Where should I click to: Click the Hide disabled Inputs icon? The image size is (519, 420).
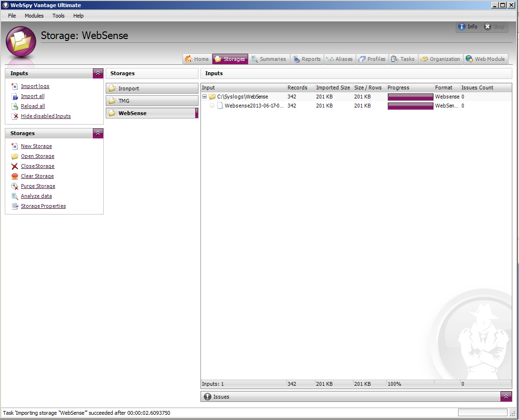click(x=15, y=116)
